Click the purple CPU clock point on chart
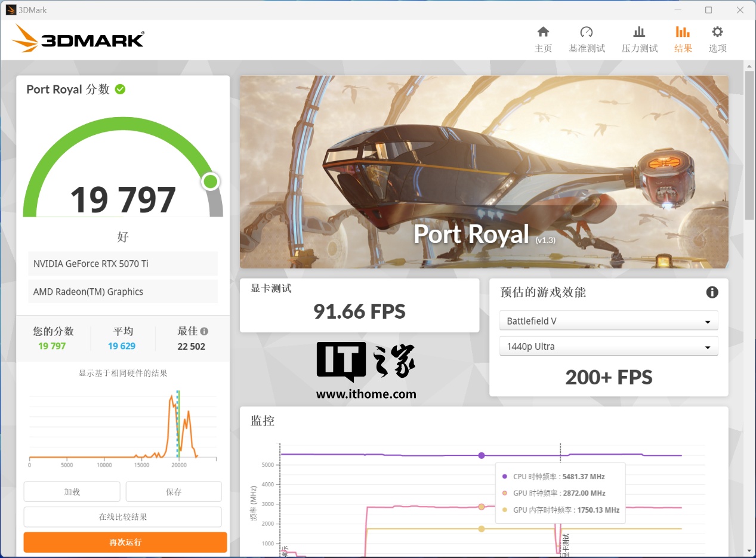The height and width of the screenshot is (558, 756). 482,455
